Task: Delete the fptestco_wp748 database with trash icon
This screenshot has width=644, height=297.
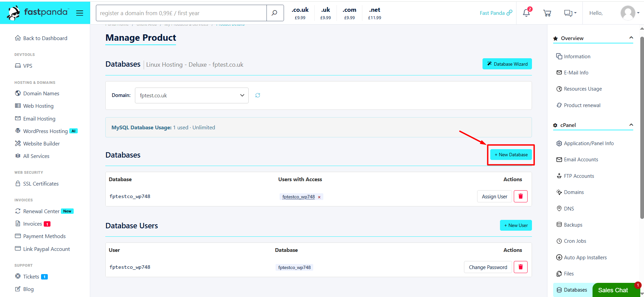Action: [x=521, y=196]
